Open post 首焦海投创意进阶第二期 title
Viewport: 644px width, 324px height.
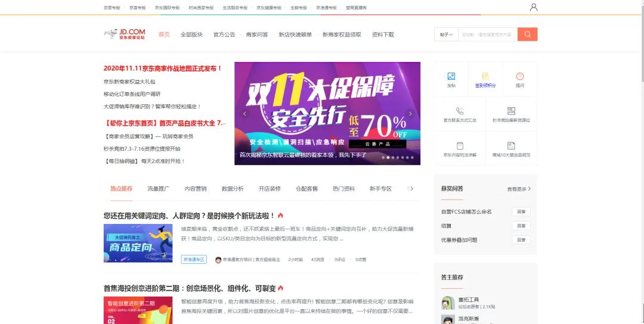click(190, 288)
